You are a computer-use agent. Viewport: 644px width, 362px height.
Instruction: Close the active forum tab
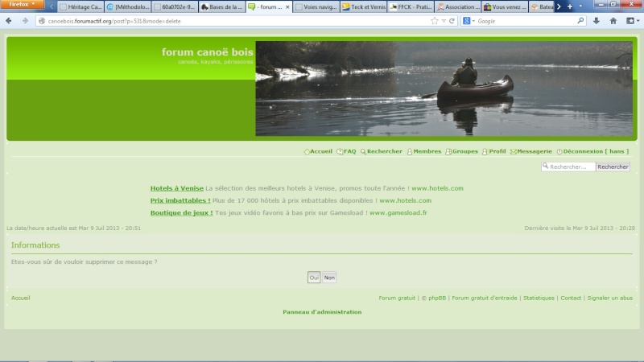click(287, 7)
